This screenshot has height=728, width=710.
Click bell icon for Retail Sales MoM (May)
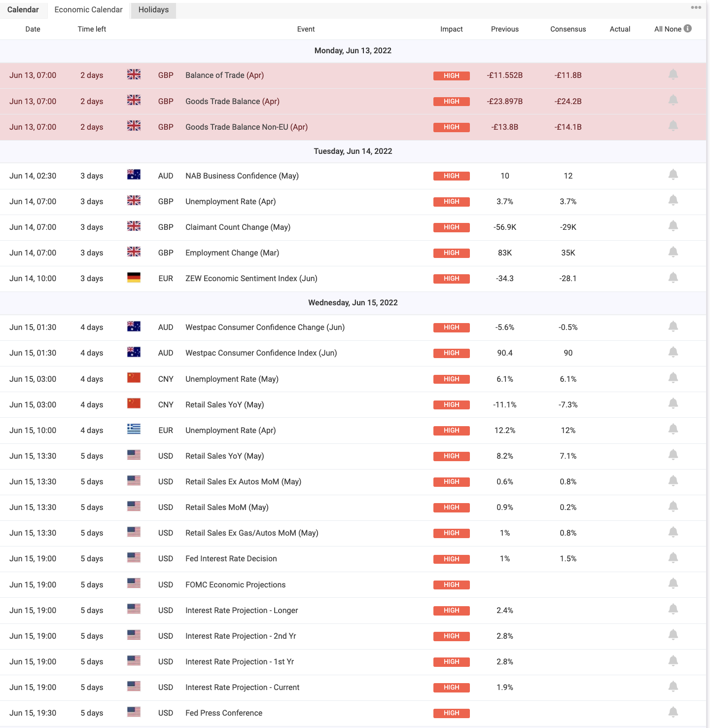pyautogui.click(x=673, y=507)
